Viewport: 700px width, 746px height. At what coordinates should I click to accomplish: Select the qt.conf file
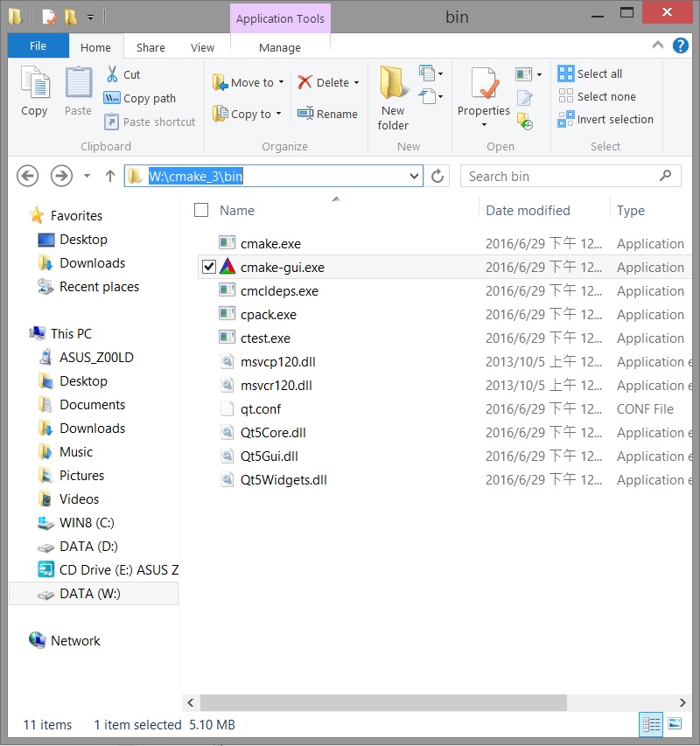[260, 408]
